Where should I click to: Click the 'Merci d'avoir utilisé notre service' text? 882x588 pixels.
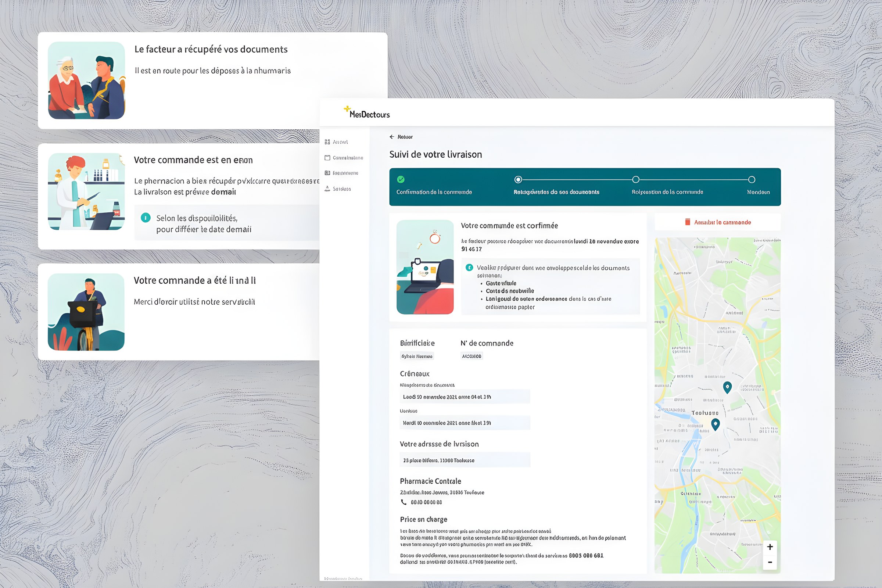point(194,302)
